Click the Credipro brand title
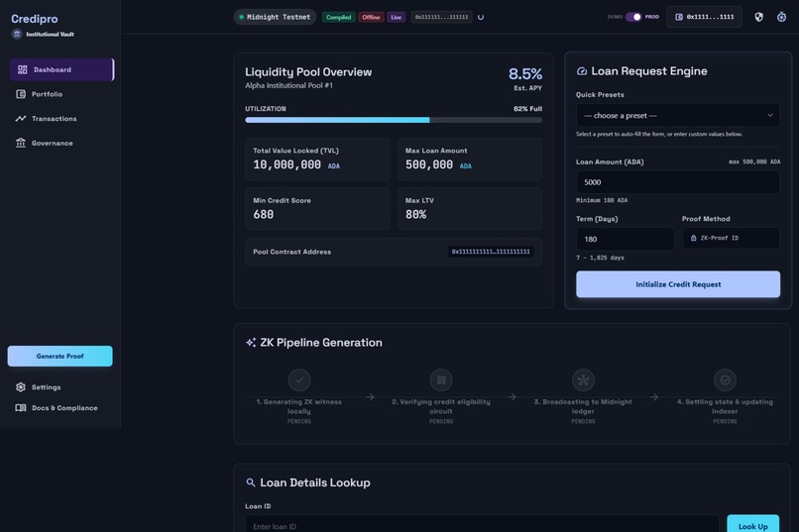This screenshot has height=532, width=799. coord(34,19)
